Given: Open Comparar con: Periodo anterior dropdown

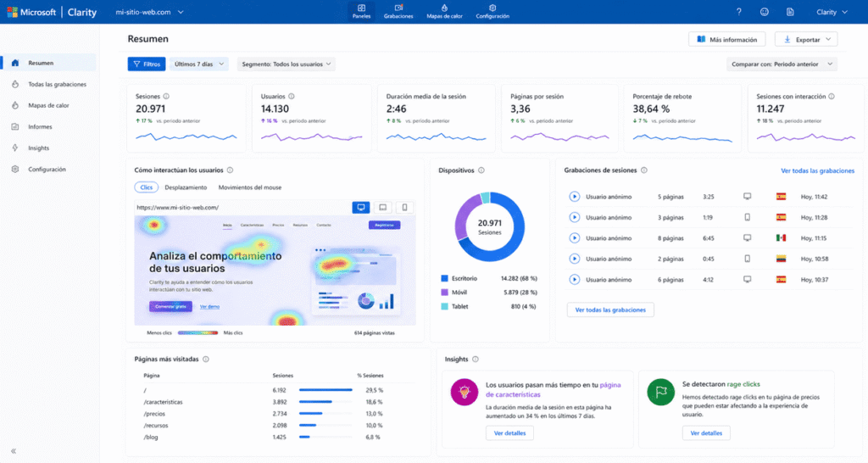Looking at the screenshot, I should pyautogui.click(x=781, y=64).
